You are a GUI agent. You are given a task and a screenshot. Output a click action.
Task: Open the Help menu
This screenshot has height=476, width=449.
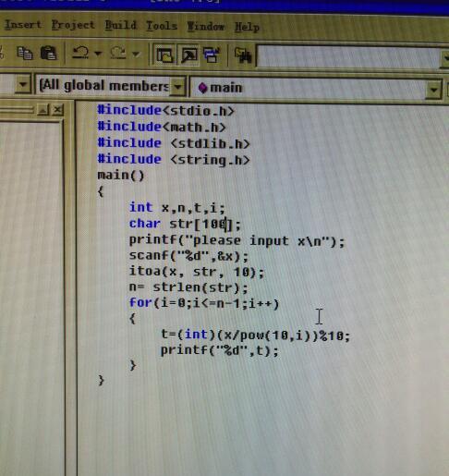[x=247, y=27]
